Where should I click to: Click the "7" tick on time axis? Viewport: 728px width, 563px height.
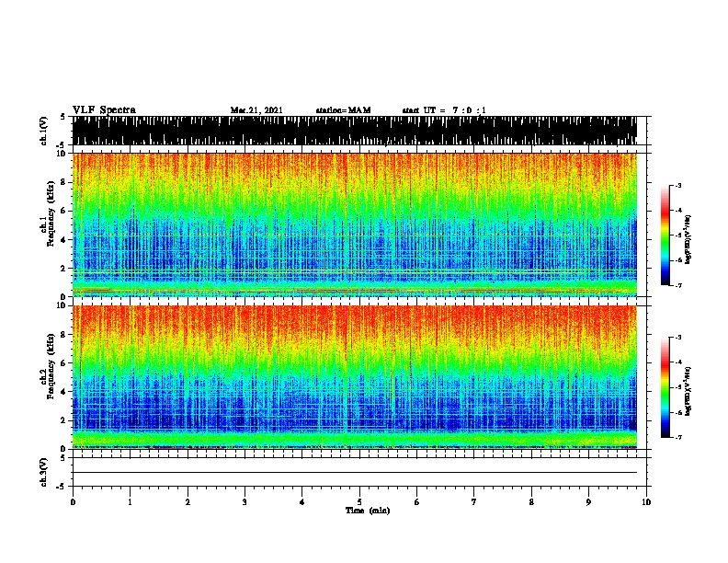pyautogui.click(x=474, y=502)
